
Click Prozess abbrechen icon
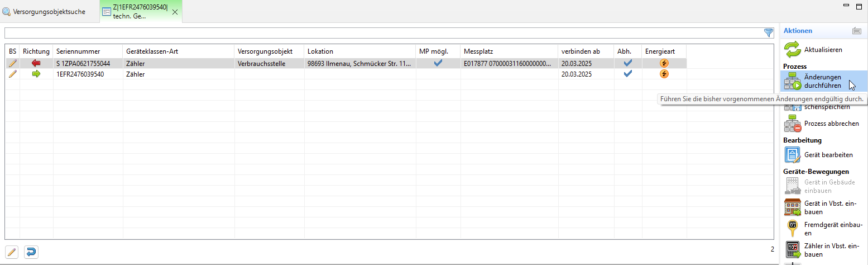pos(793,124)
